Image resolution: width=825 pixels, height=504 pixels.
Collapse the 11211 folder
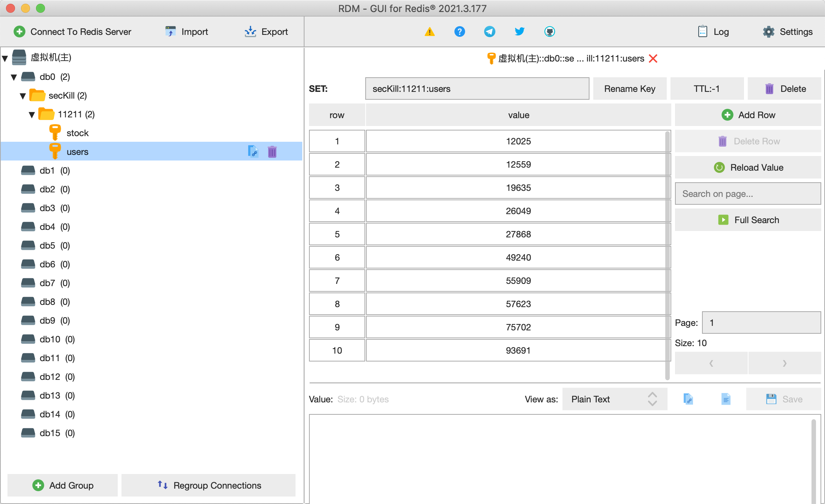(32, 115)
